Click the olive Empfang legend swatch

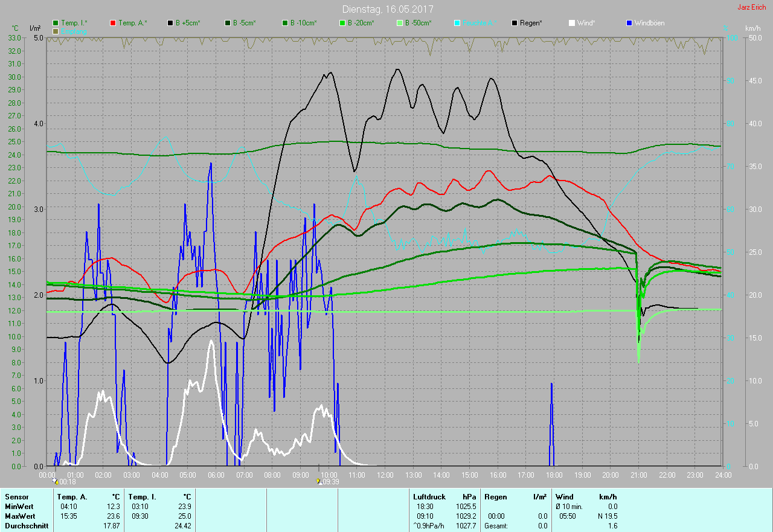pyautogui.click(x=56, y=31)
